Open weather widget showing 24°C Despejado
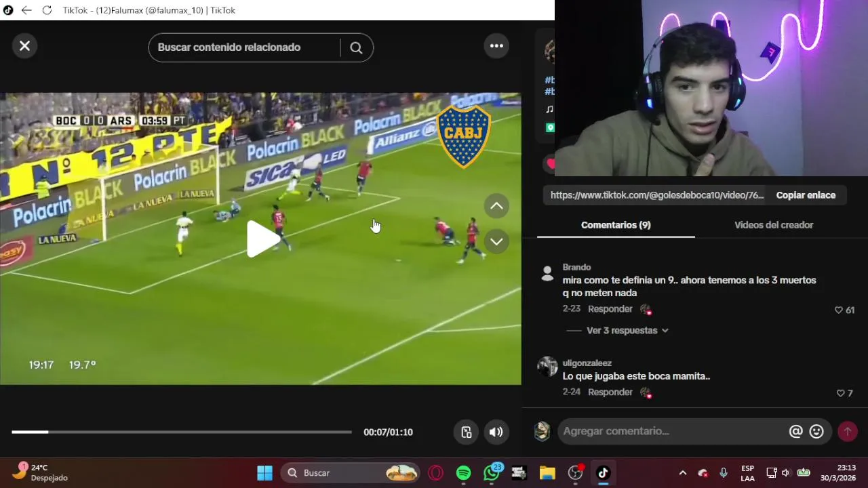The width and height of the screenshot is (868, 488). click(x=42, y=472)
